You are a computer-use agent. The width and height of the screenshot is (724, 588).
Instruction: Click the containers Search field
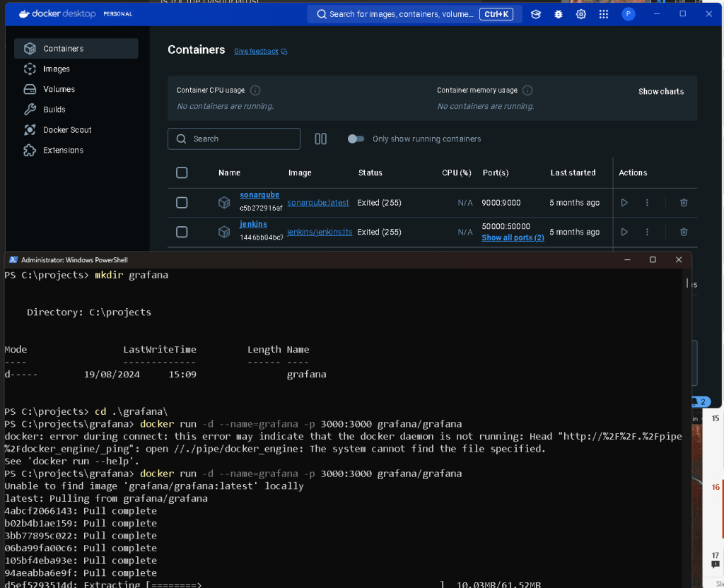point(233,139)
